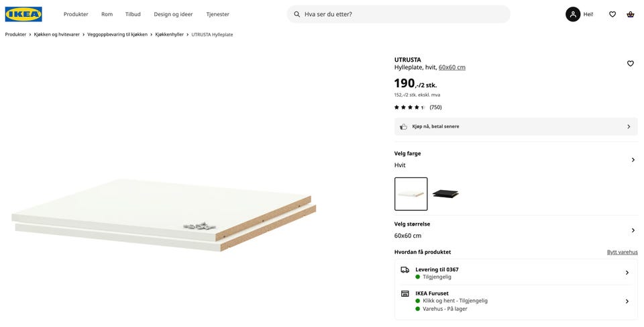644x327 pixels.
Task: Click the Hva ser du etter search field
Action: tap(402, 14)
